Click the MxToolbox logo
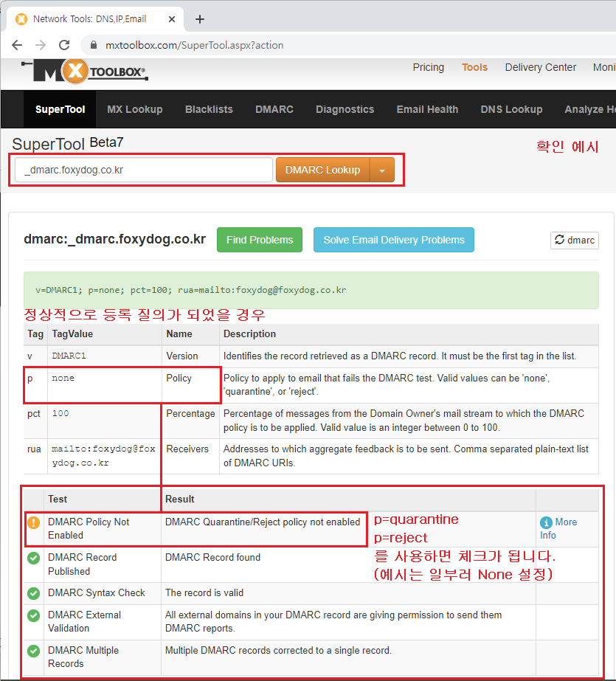This screenshot has height=681, width=616. click(85, 72)
